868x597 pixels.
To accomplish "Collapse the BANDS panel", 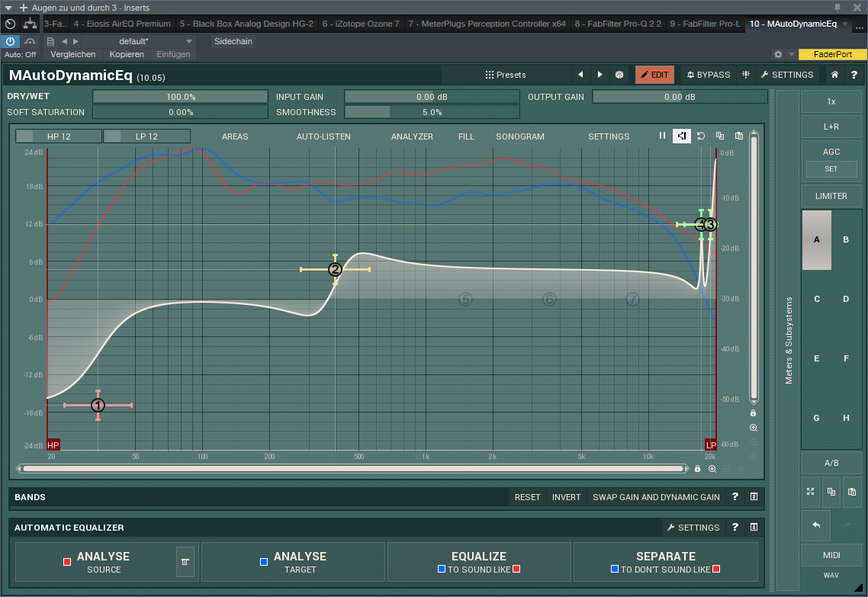I will [754, 497].
